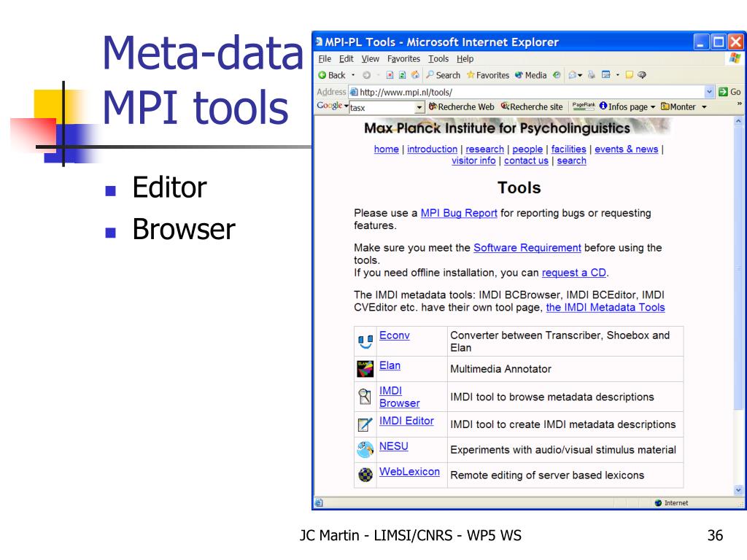Open the File menu
This screenshot has width=747, height=560.
coord(325,58)
